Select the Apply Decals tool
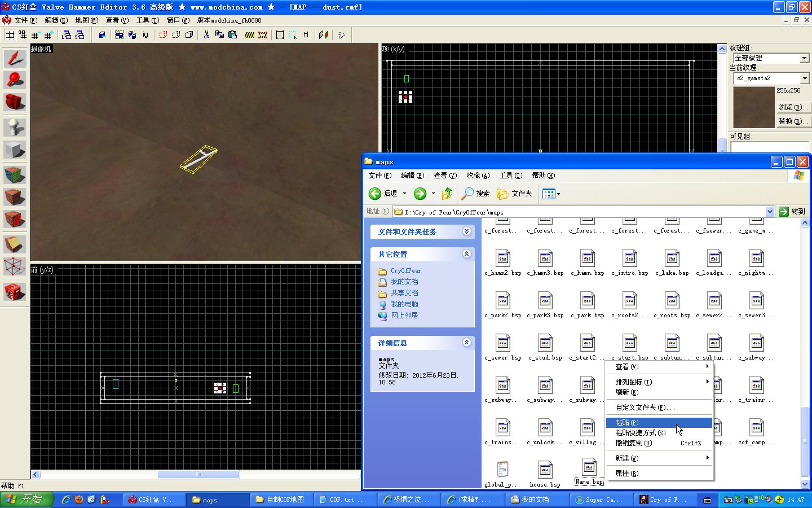Screen dimensions: 812x508 15,220
